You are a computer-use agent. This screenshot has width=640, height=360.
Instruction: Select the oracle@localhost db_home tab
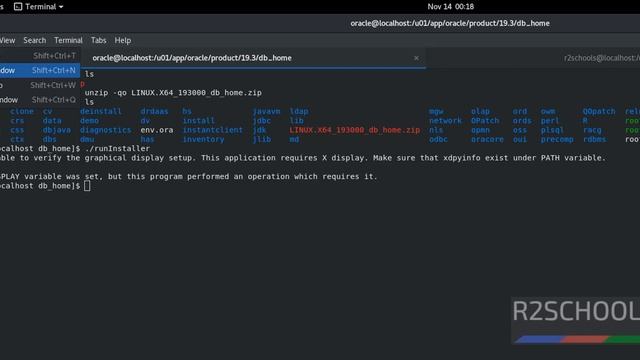click(x=253, y=58)
